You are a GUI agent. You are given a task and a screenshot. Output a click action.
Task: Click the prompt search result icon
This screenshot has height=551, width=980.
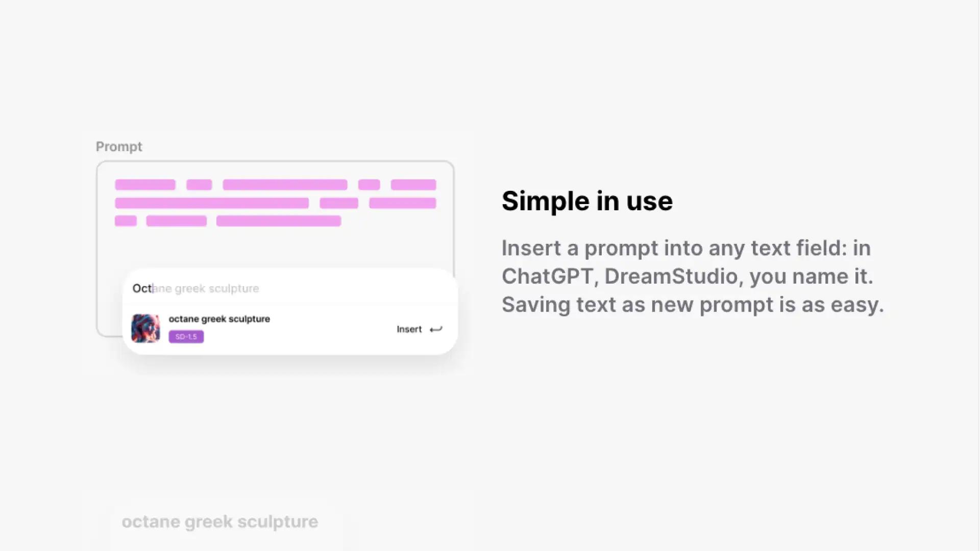click(x=145, y=328)
